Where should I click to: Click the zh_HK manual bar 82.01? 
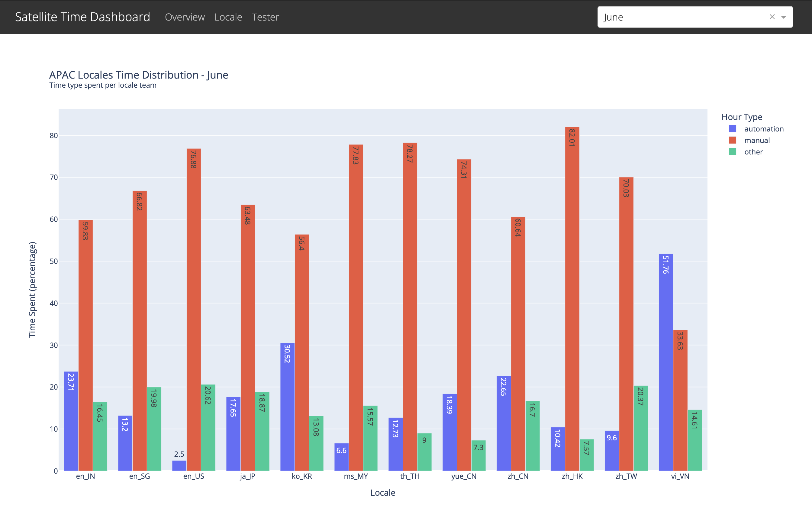[572, 299]
